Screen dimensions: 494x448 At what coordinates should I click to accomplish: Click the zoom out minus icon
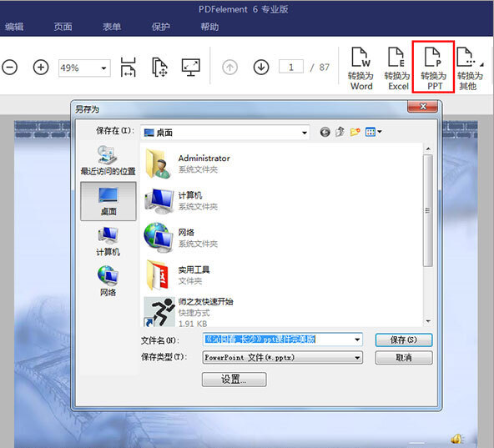(9, 68)
